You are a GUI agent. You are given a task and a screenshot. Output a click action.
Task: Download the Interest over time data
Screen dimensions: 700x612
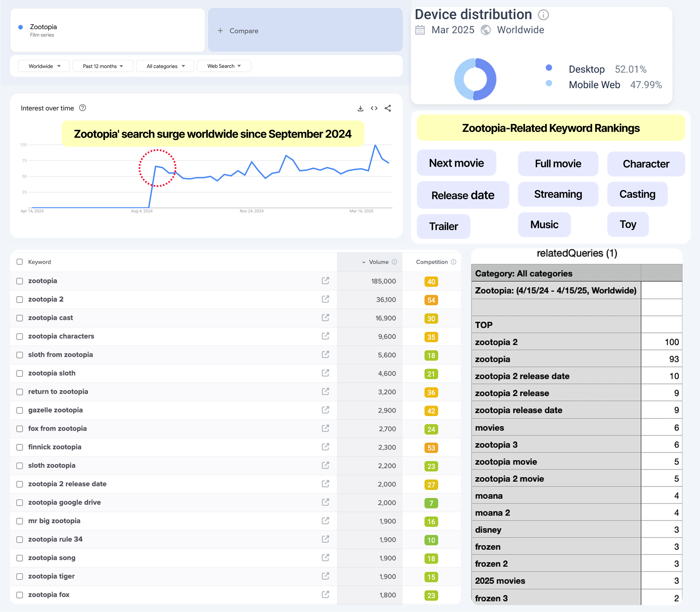point(360,109)
